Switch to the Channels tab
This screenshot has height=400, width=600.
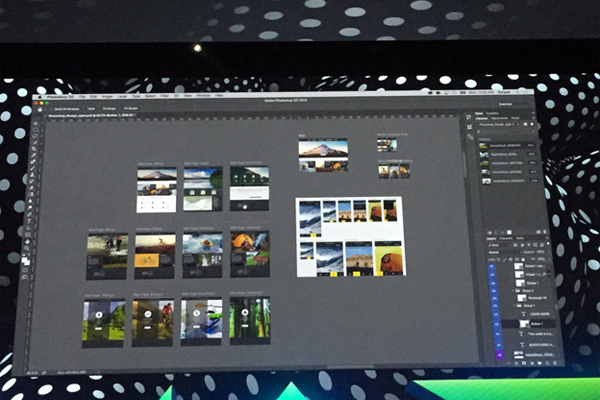point(507,239)
